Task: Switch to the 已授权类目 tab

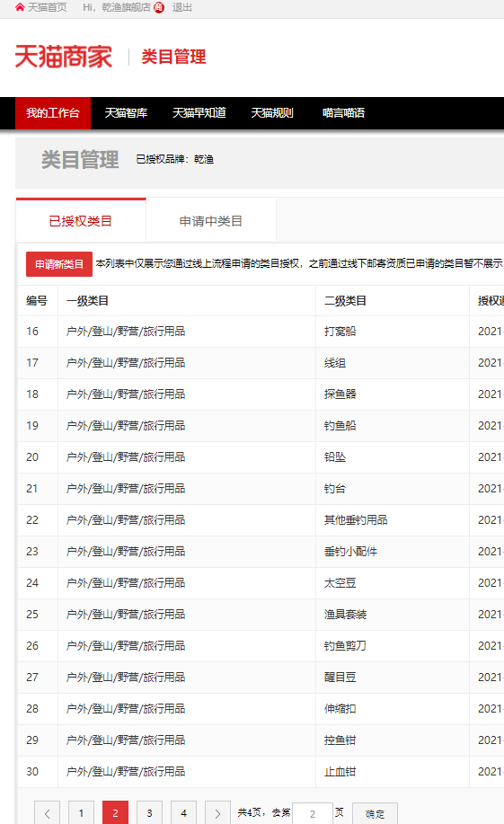Action: 81,221
